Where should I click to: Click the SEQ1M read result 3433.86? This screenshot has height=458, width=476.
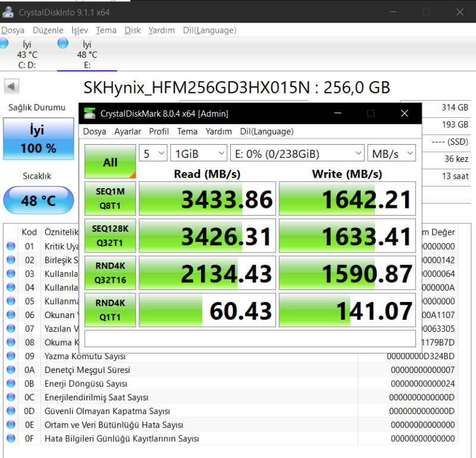tap(207, 198)
